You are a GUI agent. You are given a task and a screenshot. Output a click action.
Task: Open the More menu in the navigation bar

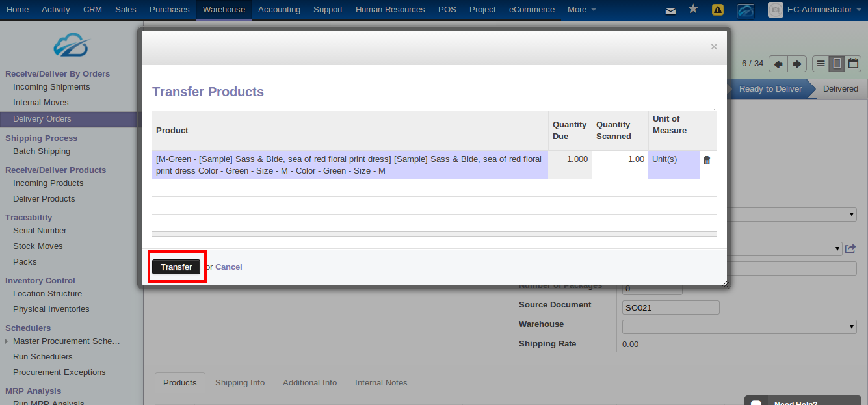click(581, 10)
